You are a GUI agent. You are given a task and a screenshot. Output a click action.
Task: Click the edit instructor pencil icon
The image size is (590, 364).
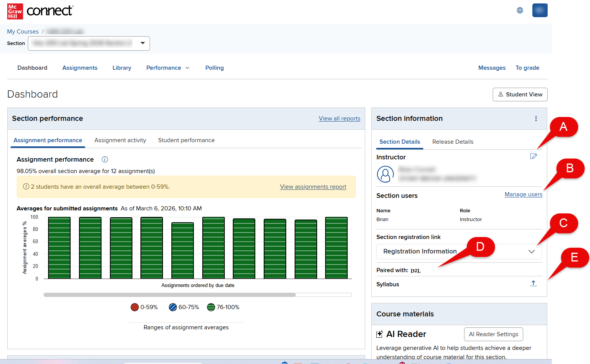click(534, 156)
